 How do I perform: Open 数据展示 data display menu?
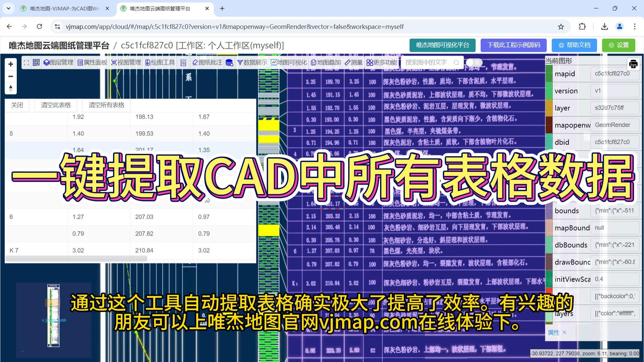click(252, 62)
